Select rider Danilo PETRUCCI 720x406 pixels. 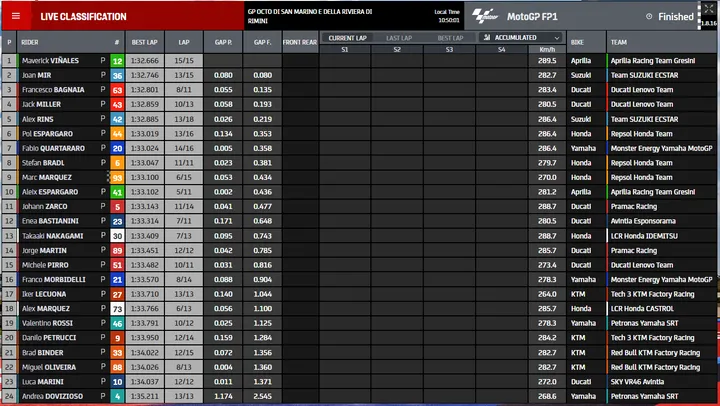[x=49, y=338]
